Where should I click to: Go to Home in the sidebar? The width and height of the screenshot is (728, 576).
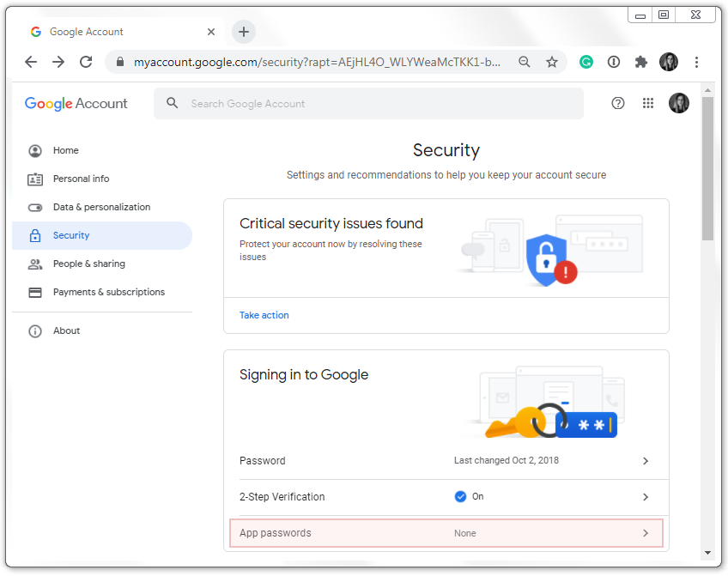102,150
